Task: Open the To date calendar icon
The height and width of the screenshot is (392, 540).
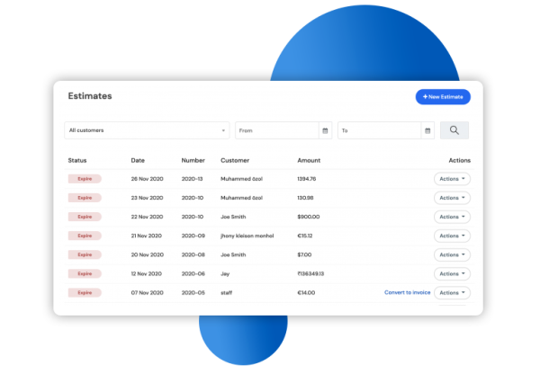Action: pos(427,130)
